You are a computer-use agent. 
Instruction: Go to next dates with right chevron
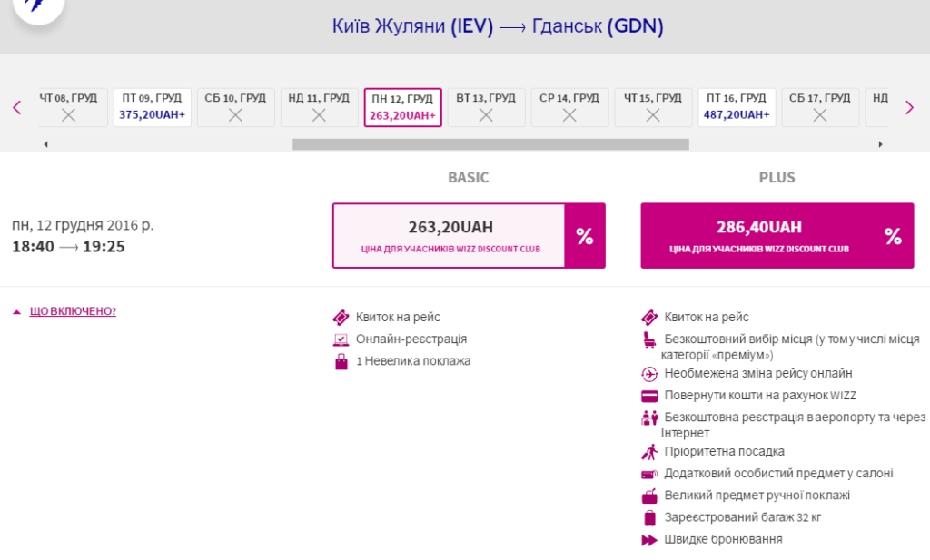(x=909, y=108)
